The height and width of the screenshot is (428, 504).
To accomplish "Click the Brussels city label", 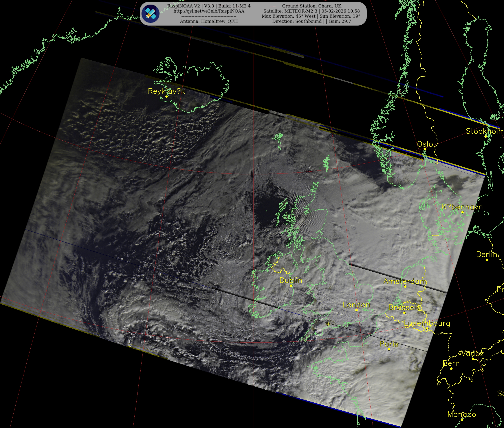I will pos(404,307).
